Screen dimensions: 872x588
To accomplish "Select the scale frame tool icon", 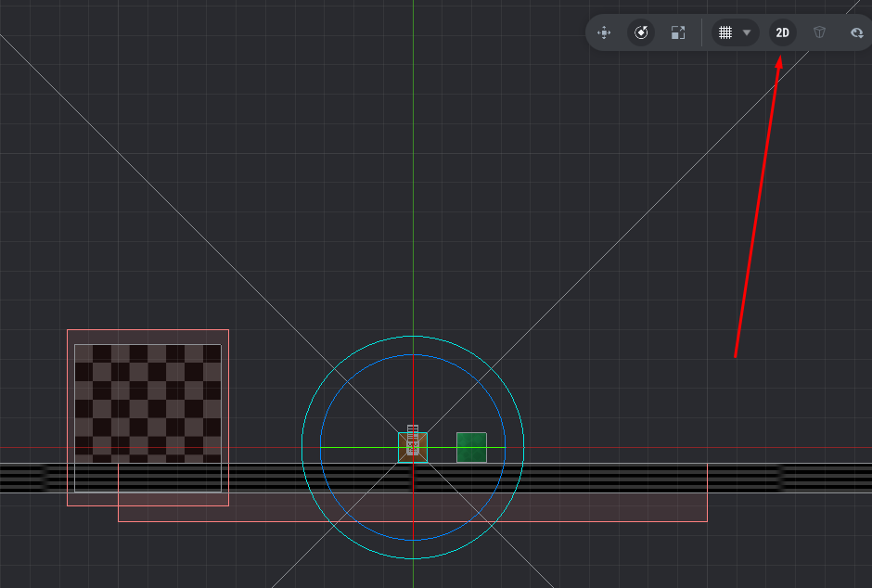I will [x=678, y=32].
